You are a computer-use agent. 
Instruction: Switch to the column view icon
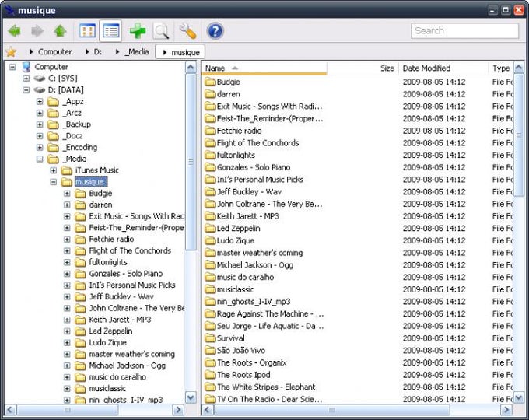(87, 31)
